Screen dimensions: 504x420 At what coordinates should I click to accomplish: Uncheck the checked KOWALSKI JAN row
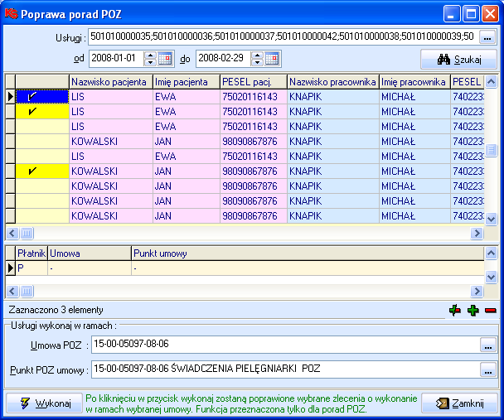pos(42,171)
